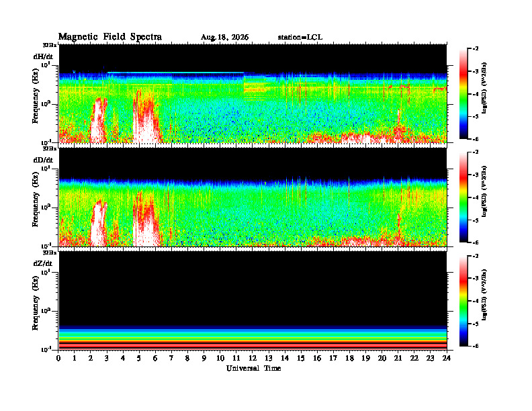Click hour "2" on the time axis
Screen dimensions: 532x411
(90, 359)
